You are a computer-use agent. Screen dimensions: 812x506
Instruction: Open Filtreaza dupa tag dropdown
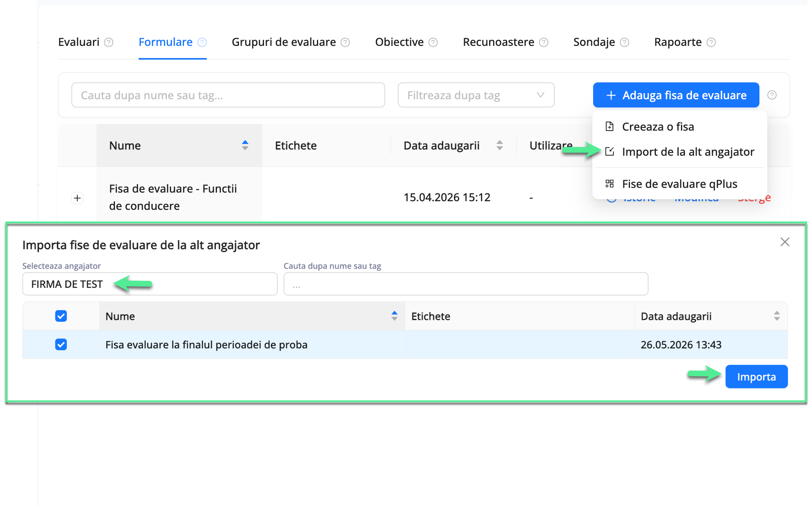point(476,95)
